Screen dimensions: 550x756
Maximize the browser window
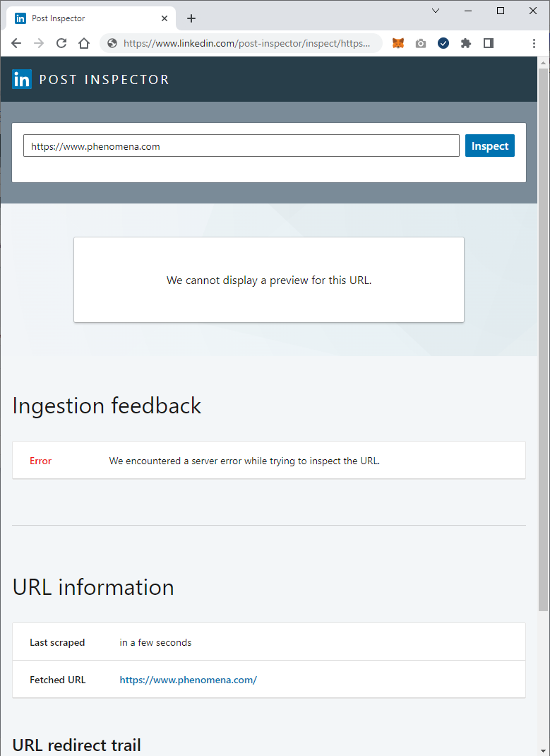coord(501,11)
